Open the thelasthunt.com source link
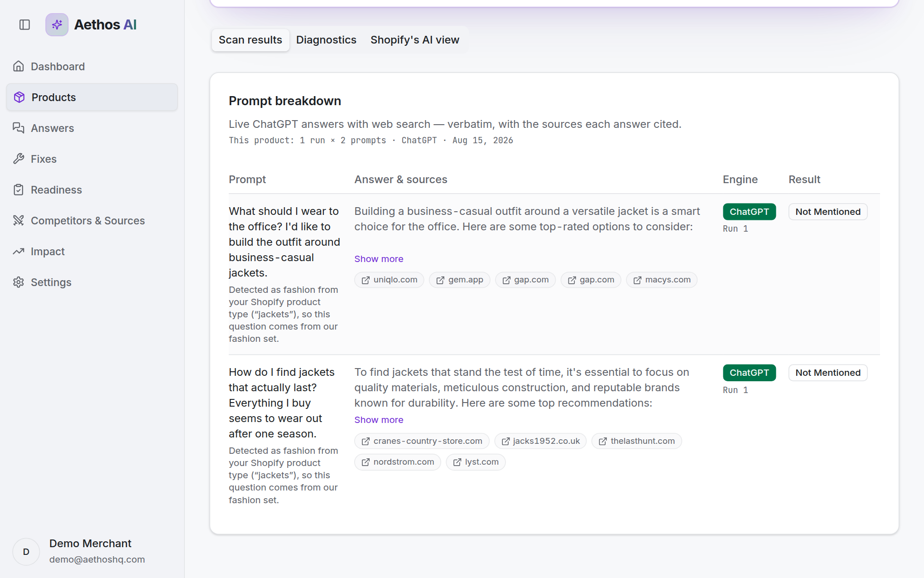The width and height of the screenshot is (924, 578). [x=636, y=441]
